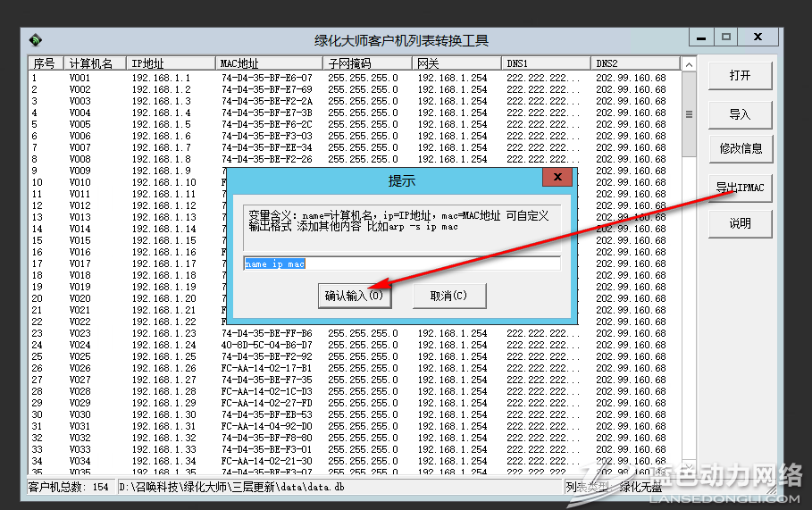Click the app icon in the title bar
812x510 pixels.
point(35,40)
